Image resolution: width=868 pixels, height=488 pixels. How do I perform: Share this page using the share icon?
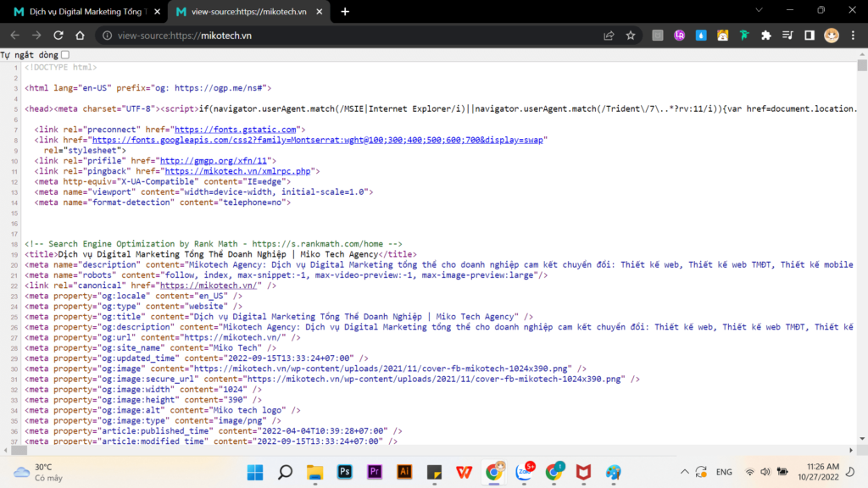click(609, 36)
